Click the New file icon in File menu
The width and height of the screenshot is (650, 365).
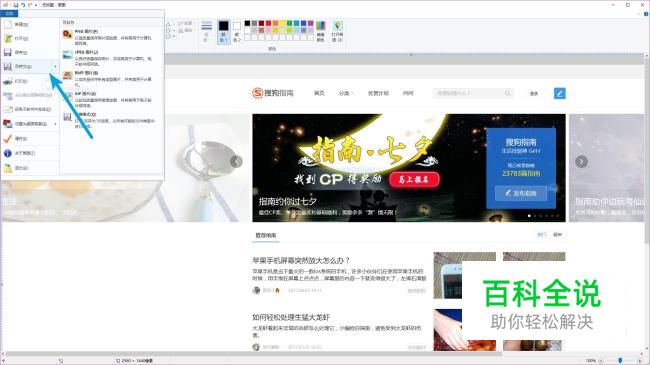pos(8,24)
